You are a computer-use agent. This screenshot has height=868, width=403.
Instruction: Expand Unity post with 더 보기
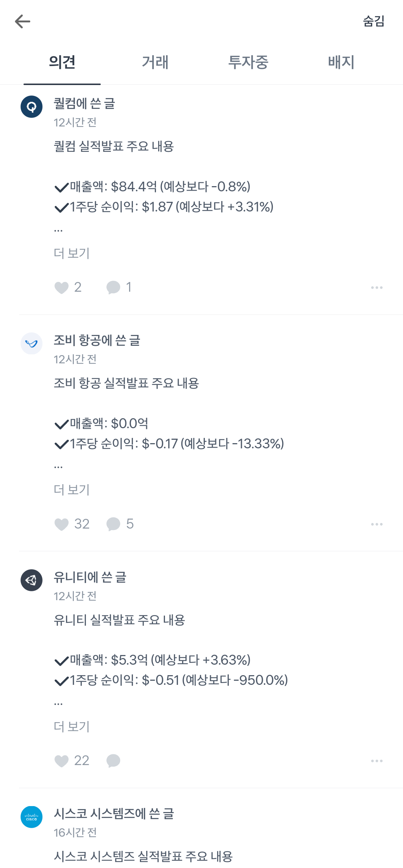72,726
